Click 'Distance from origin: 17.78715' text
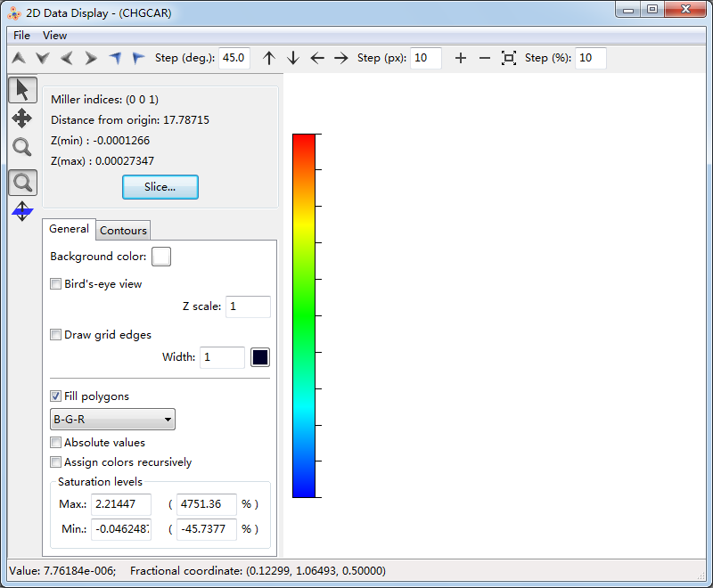Viewport: 713px width, 588px height. click(130, 120)
